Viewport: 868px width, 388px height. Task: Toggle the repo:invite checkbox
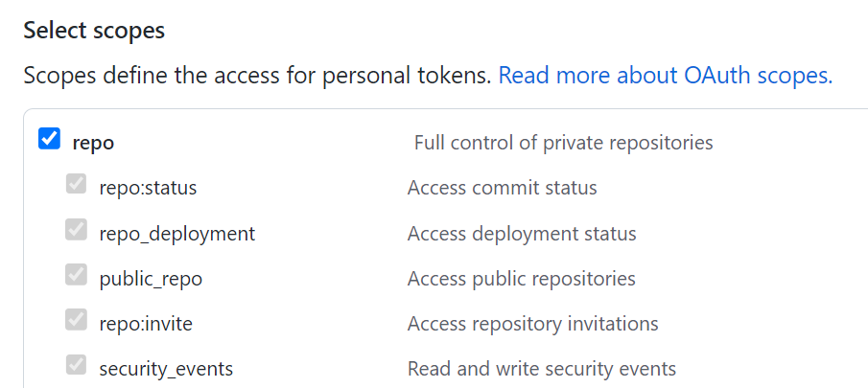[76, 320]
